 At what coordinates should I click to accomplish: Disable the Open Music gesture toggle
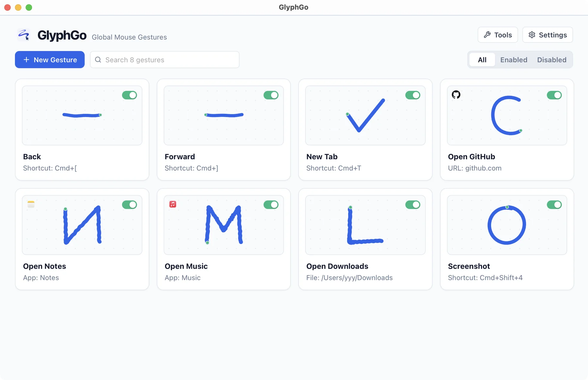pyautogui.click(x=271, y=205)
